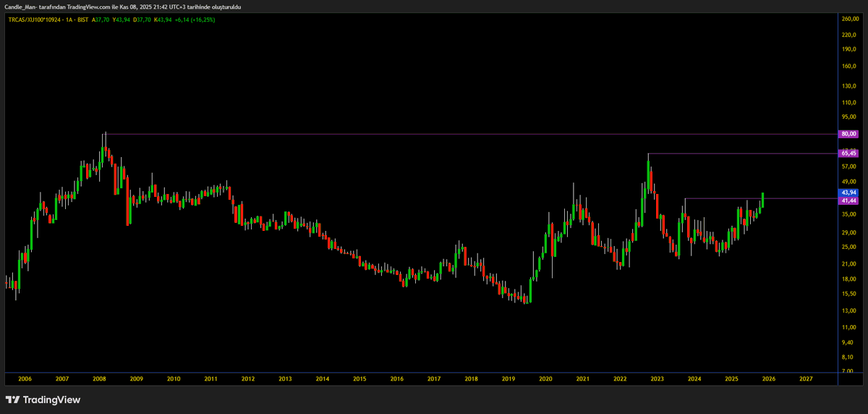Screen dimensions: 868x414
Task: Click the 57,00 price scale label
Action: pyautogui.click(x=849, y=166)
